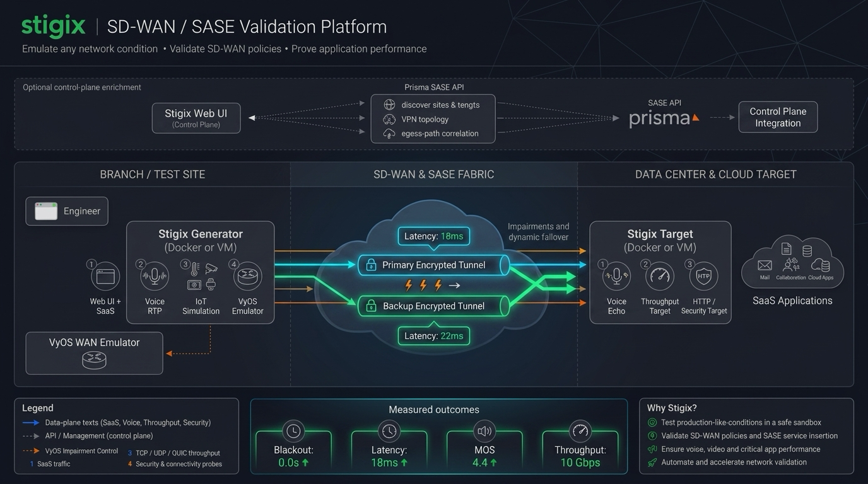Click the rocket icon beside Automate and accelerate
This screenshot has width=868, height=484.
pos(652,463)
